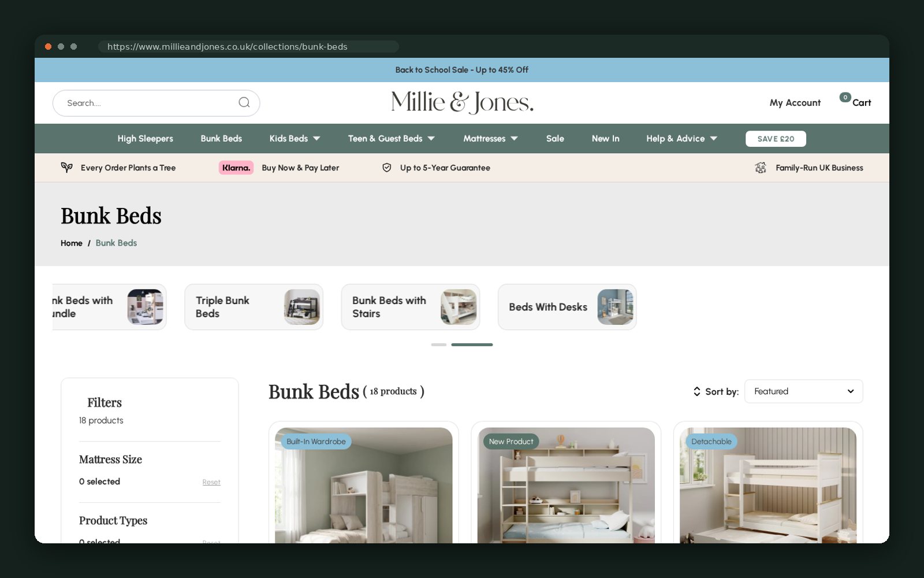Open the Beds With Desks thumbnail
The image size is (924, 578).
(615, 307)
